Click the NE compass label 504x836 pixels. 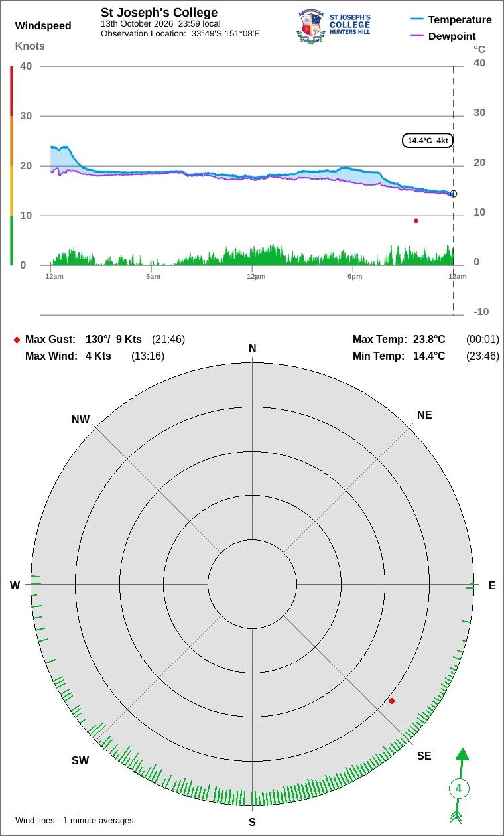tap(424, 415)
